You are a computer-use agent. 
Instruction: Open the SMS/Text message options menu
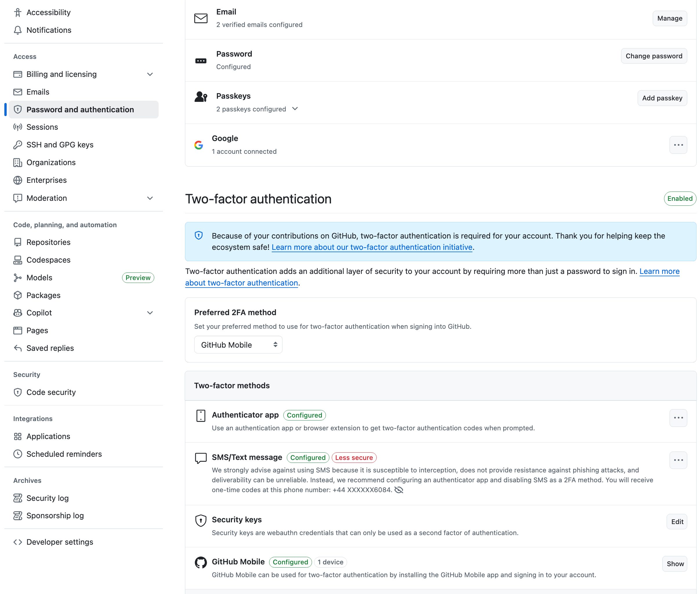pos(678,460)
